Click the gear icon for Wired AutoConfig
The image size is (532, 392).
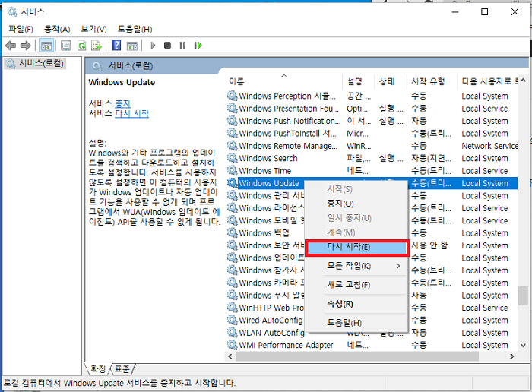[232, 320]
